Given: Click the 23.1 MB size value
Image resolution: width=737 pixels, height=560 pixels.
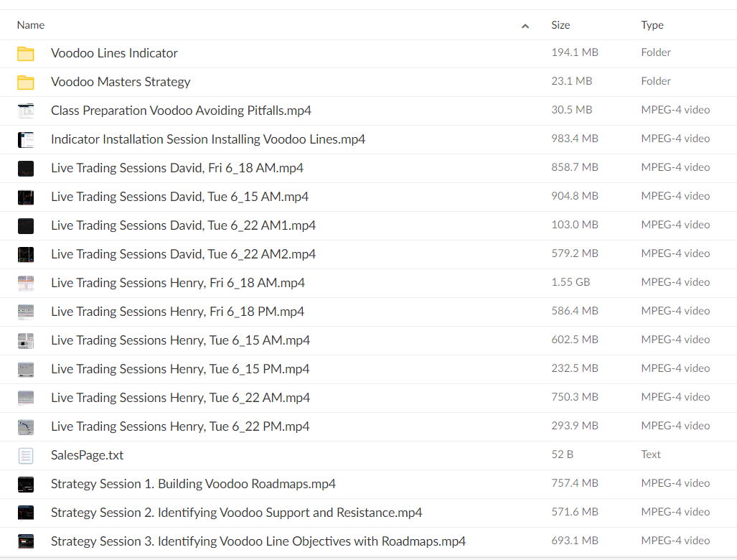Looking at the screenshot, I should point(571,81).
